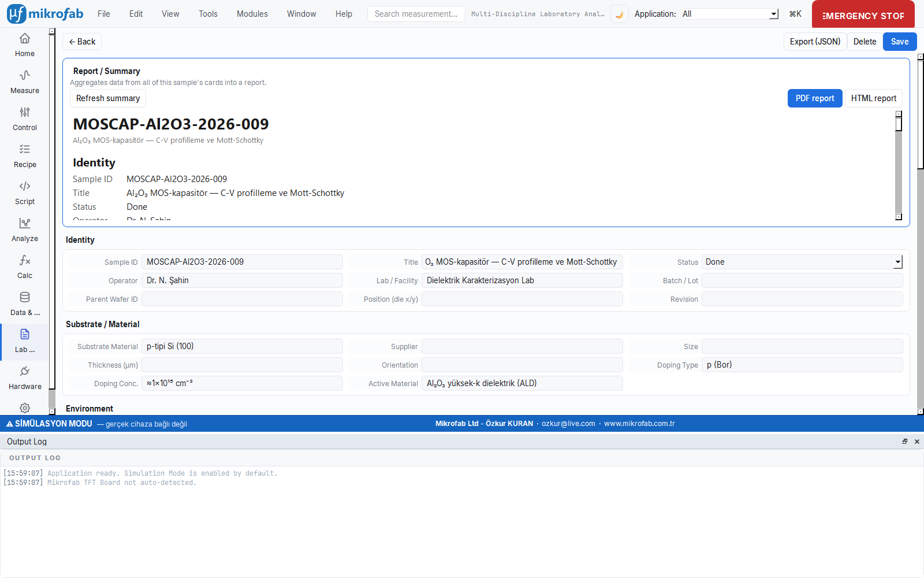Close the Output Log panel
This screenshot has width=924, height=578.
916,442
